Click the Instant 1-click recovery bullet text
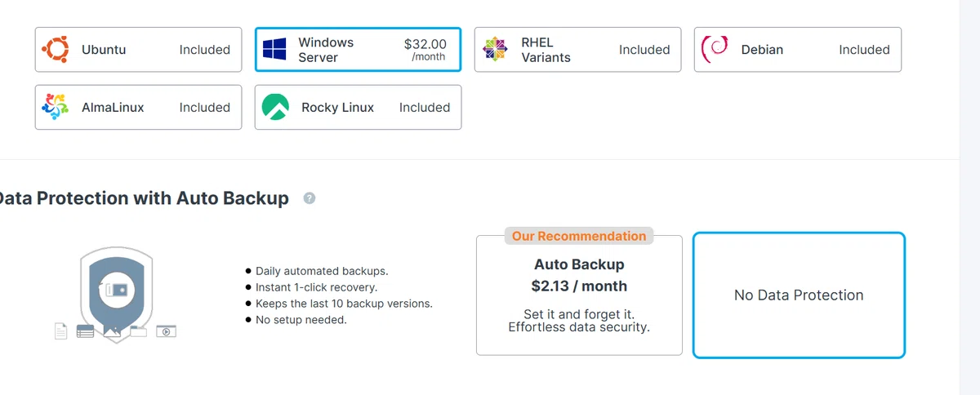Screen dimensions: 980x395 tap(317, 287)
